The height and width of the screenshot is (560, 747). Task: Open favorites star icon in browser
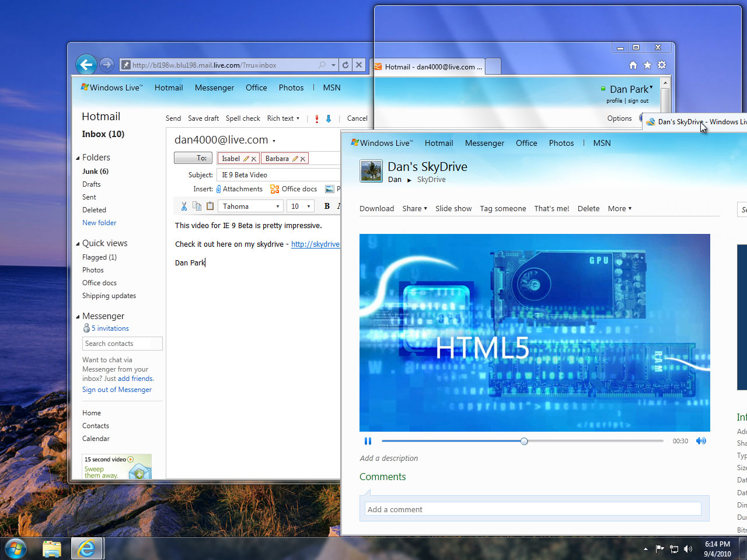pos(647,65)
